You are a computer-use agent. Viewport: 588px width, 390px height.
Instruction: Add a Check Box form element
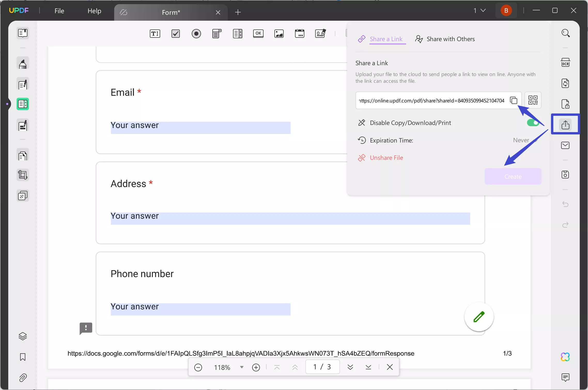pyautogui.click(x=176, y=34)
